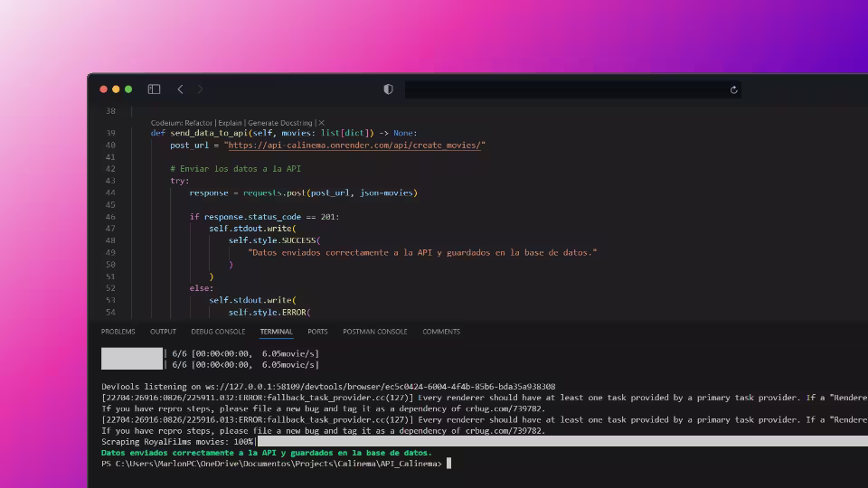
Task: Select the TERMINAL tab
Action: 277,332
